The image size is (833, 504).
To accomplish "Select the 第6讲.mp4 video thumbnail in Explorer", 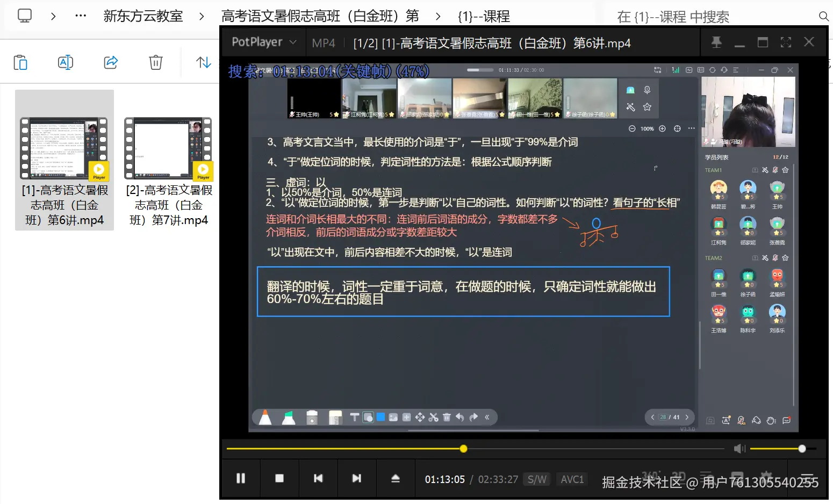I will pos(64,148).
